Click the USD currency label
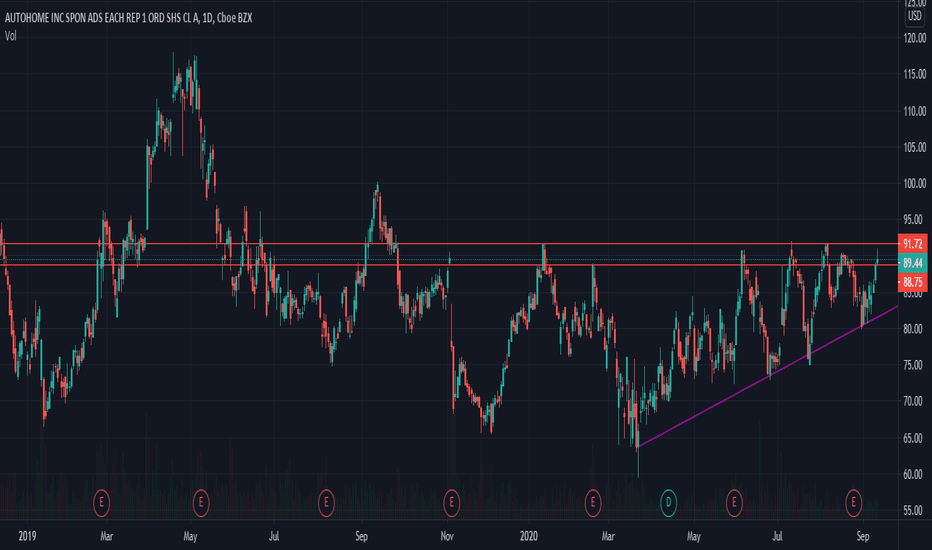The width and height of the screenshot is (932, 550). click(914, 16)
